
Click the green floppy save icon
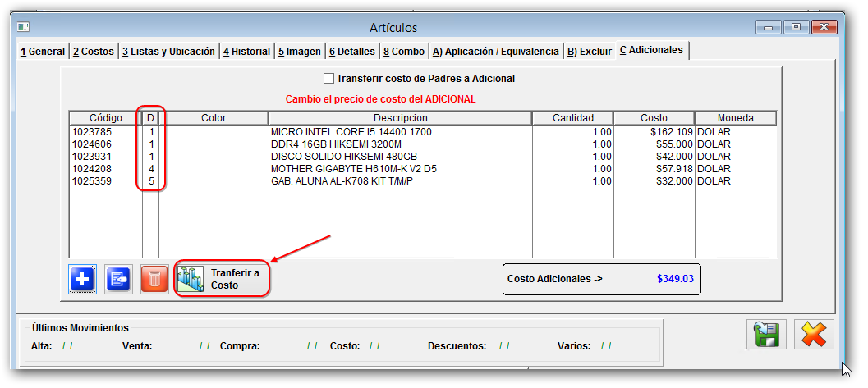766,335
